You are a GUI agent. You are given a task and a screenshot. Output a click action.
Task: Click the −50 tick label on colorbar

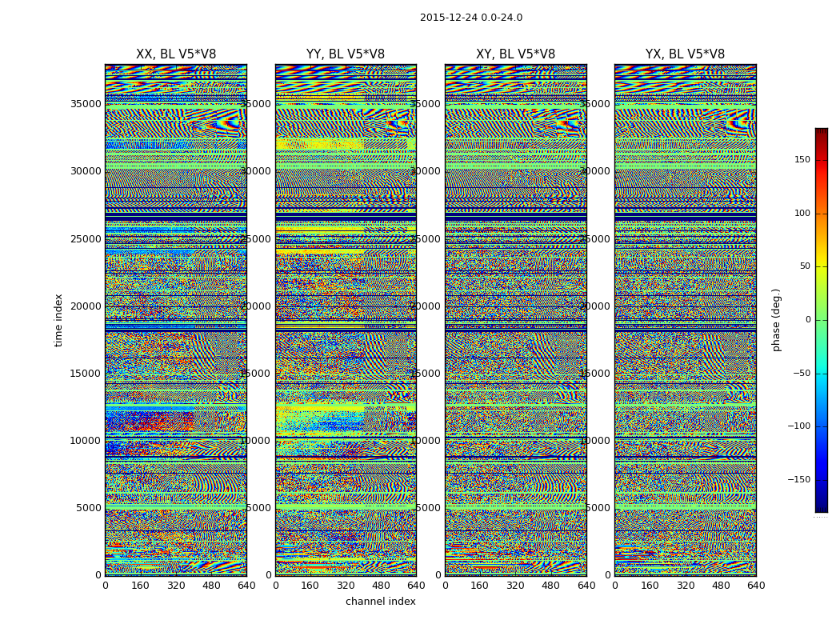coord(799,373)
